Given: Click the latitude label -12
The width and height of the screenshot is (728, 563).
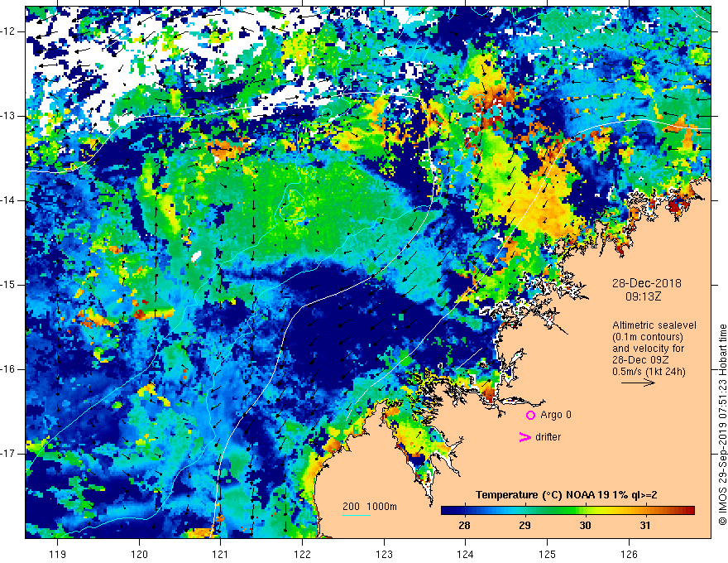Looking at the screenshot, I should (x=7, y=31).
